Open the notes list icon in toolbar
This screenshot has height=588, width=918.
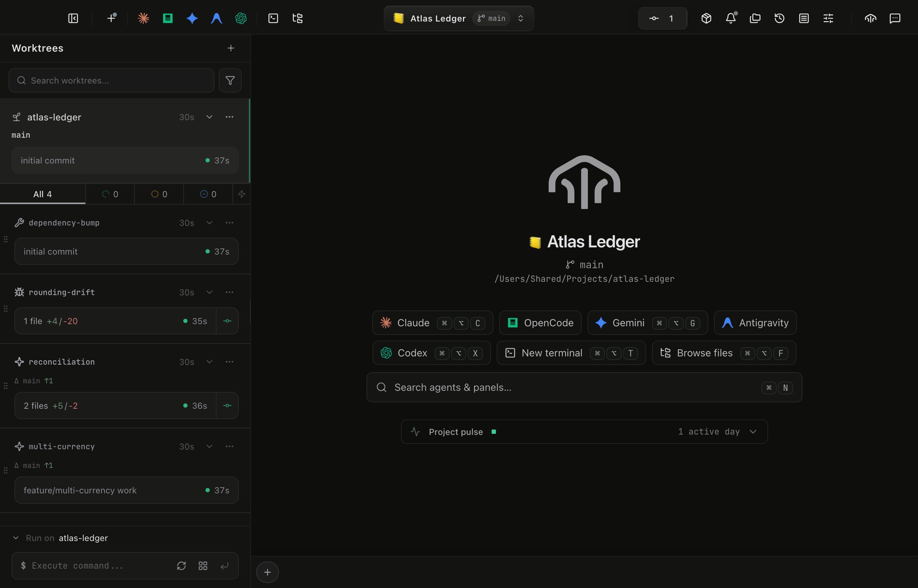click(804, 18)
